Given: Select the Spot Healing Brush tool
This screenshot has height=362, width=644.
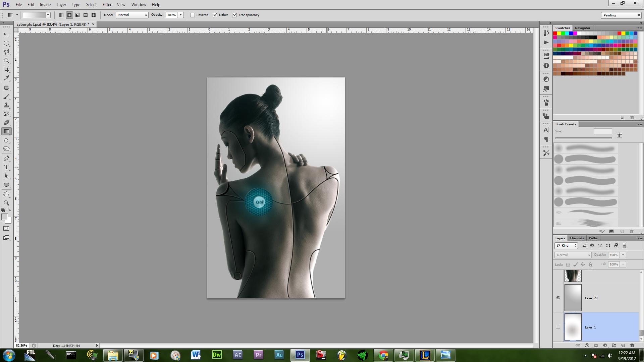Looking at the screenshot, I should [x=6, y=88].
